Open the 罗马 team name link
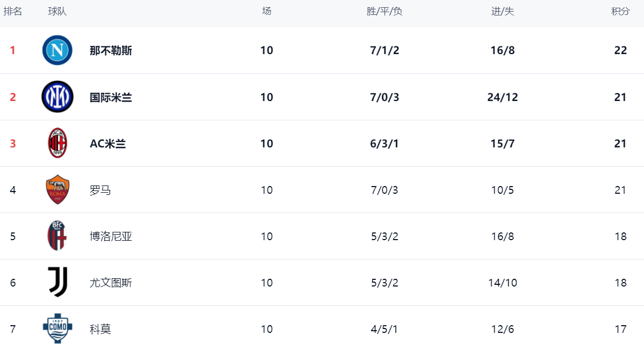Viewport: 644px width, 350px height. point(101,190)
